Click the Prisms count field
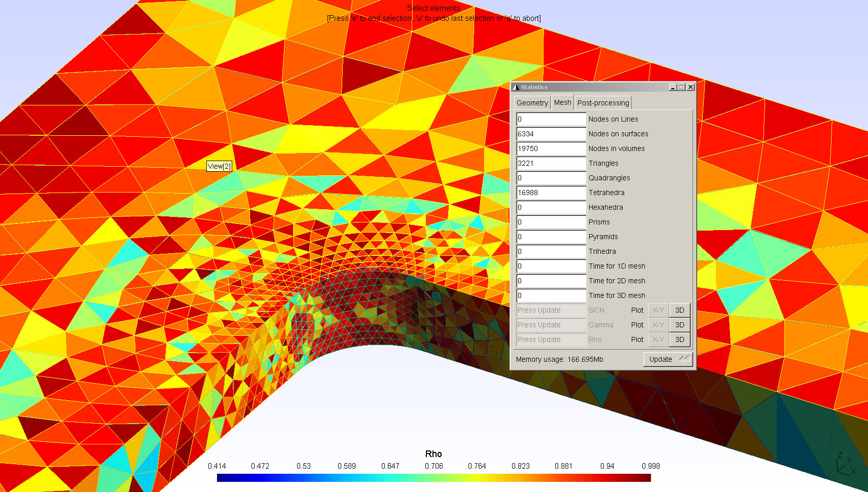The image size is (868, 492). point(551,222)
